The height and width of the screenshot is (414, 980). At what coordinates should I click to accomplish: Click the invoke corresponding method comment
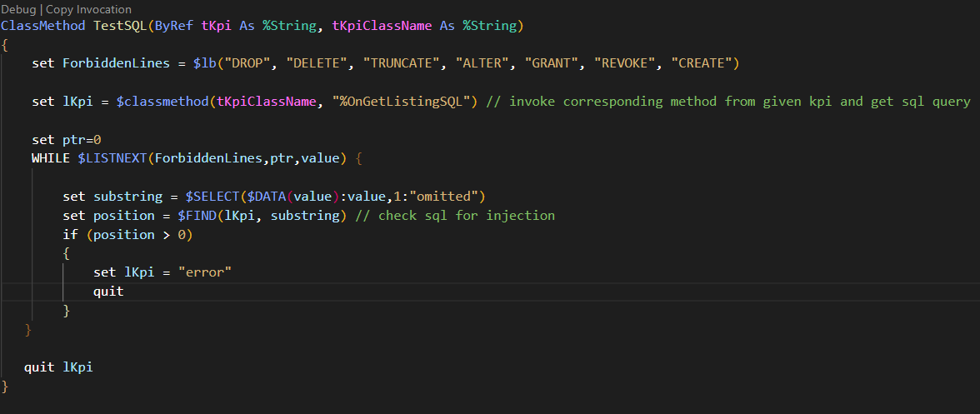click(x=727, y=101)
